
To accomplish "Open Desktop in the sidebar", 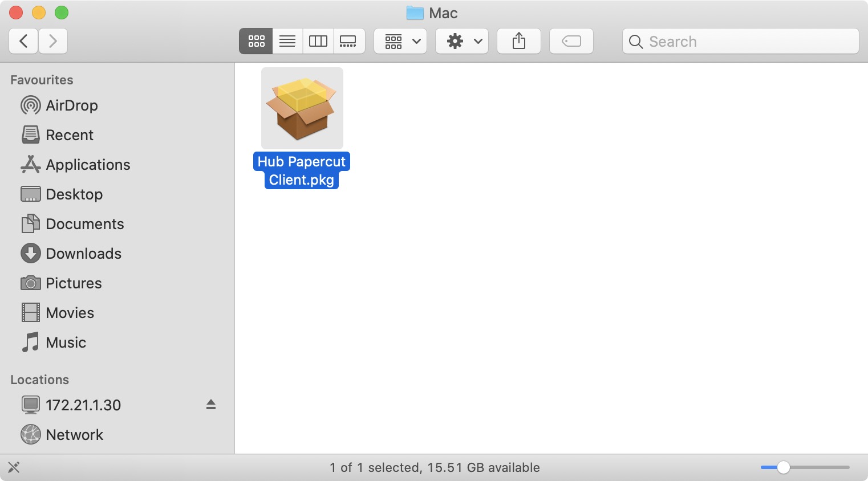I will pos(117,194).
